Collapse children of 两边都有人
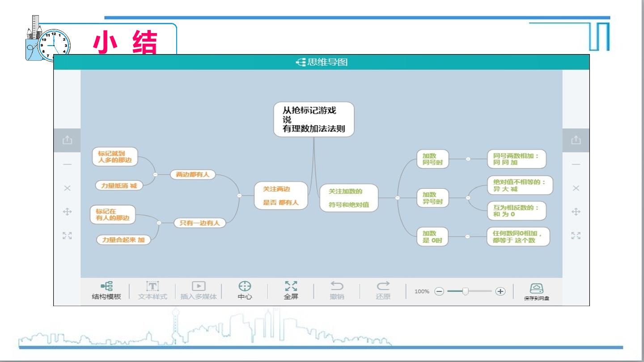644x362 pixels. click(x=155, y=174)
